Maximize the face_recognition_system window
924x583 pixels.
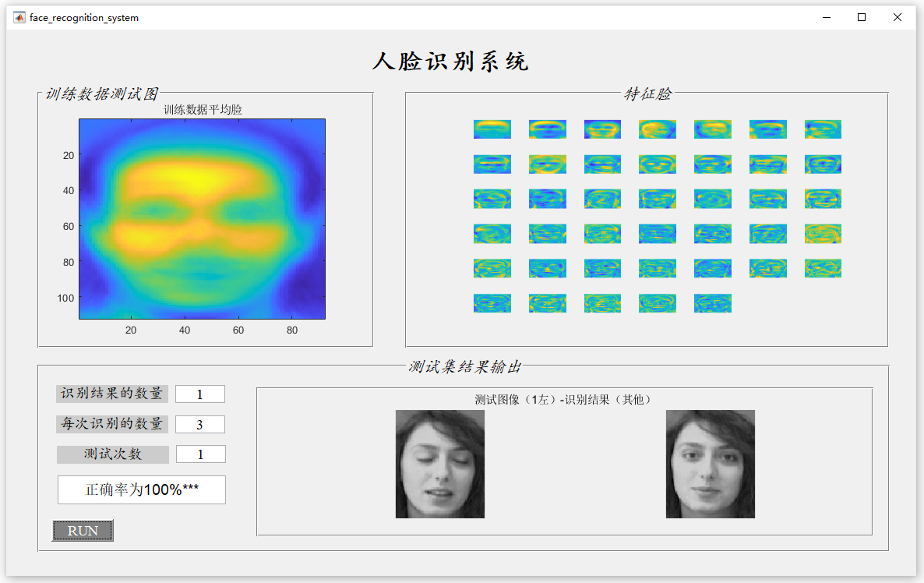tap(862, 18)
